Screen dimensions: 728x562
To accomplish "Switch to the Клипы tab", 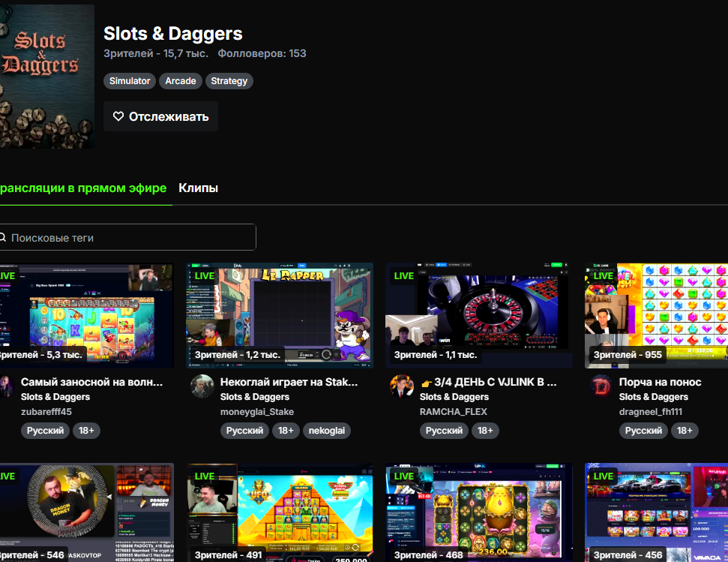I will (198, 188).
